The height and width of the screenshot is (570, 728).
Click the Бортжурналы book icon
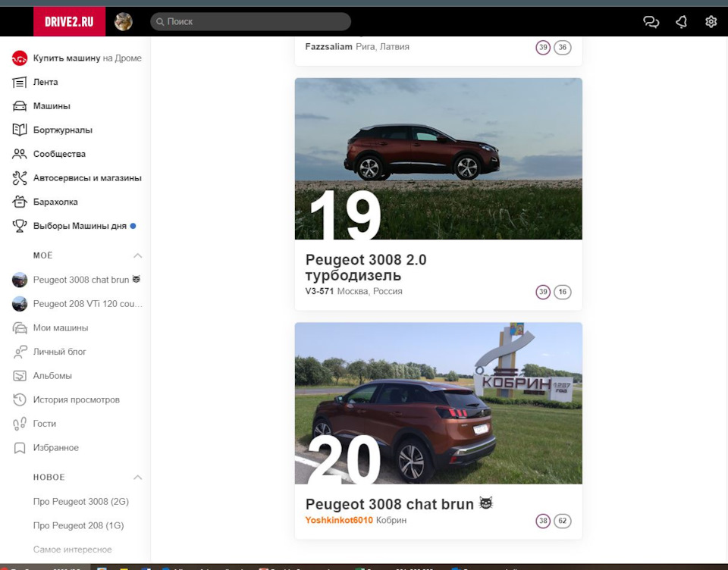tap(20, 130)
